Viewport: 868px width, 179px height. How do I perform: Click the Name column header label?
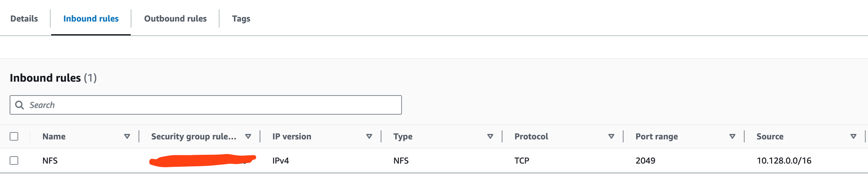tap(54, 137)
